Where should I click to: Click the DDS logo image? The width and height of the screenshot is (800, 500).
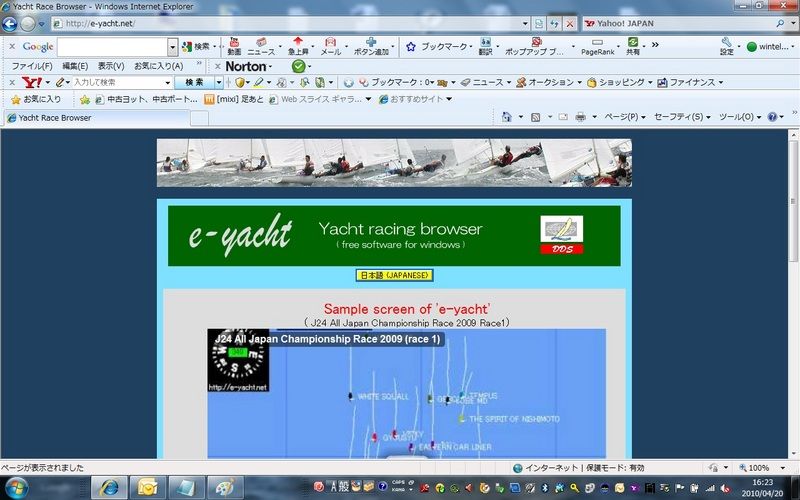(x=562, y=235)
